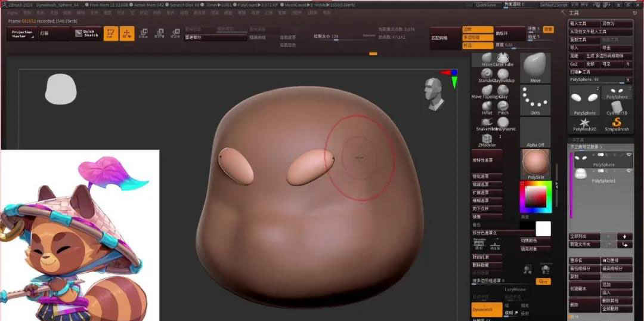Click the move subtool into folder arrow

625,245
